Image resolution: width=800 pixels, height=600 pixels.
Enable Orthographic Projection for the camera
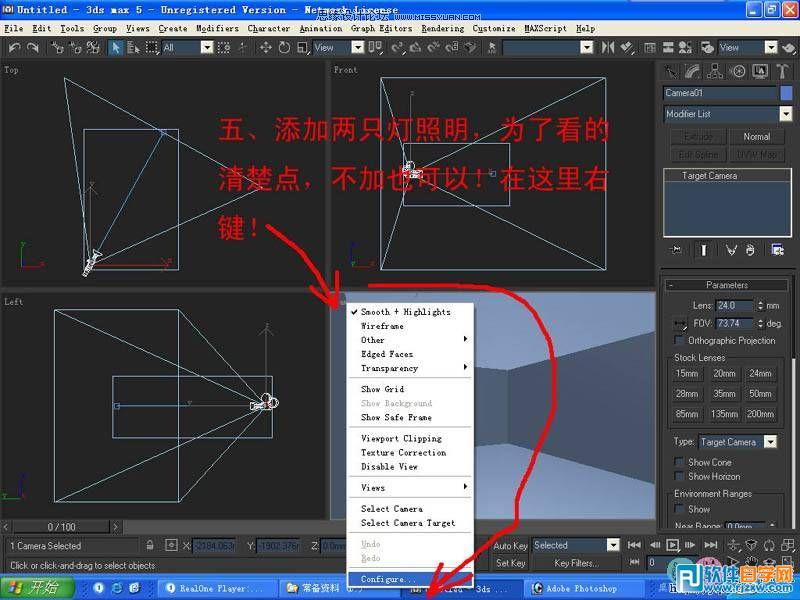(679, 340)
